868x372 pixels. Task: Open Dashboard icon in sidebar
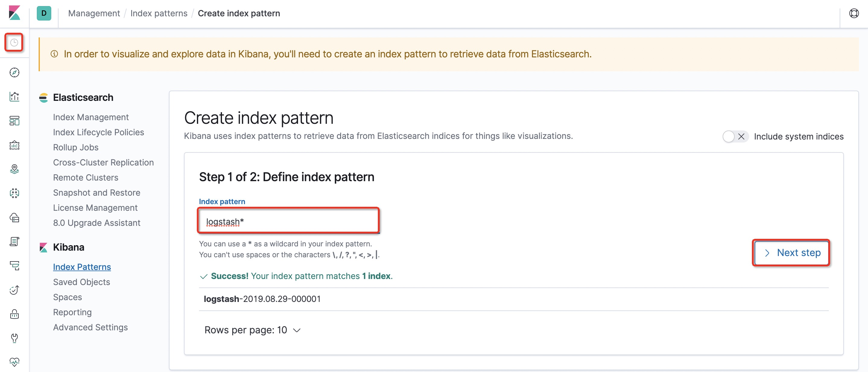[14, 121]
